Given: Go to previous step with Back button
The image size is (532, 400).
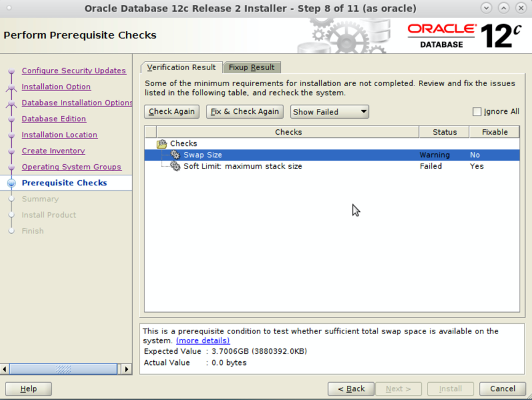Looking at the screenshot, I should tap(351, 389).
